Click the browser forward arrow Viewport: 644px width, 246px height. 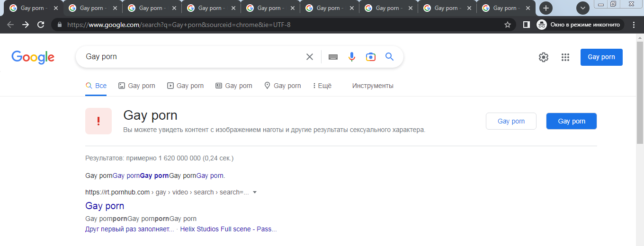click(26, 25)
